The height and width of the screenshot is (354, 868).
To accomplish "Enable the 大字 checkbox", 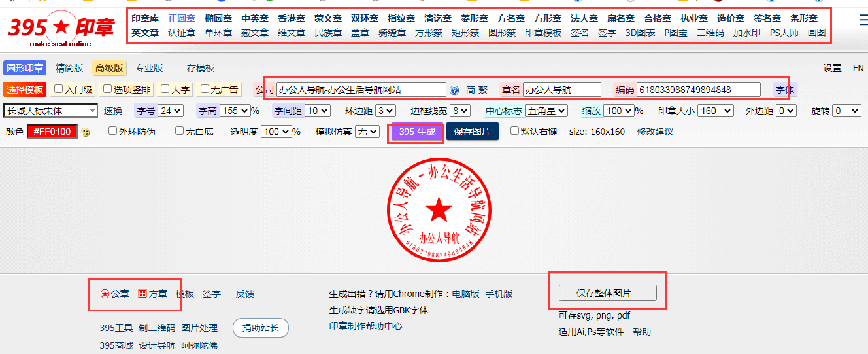I will point(165,89).
